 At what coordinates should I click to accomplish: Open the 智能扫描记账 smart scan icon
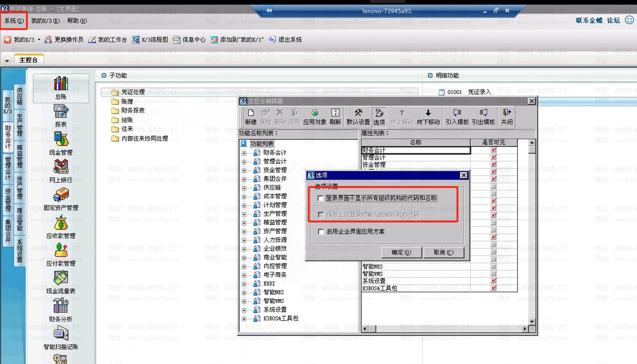(61, 338)
